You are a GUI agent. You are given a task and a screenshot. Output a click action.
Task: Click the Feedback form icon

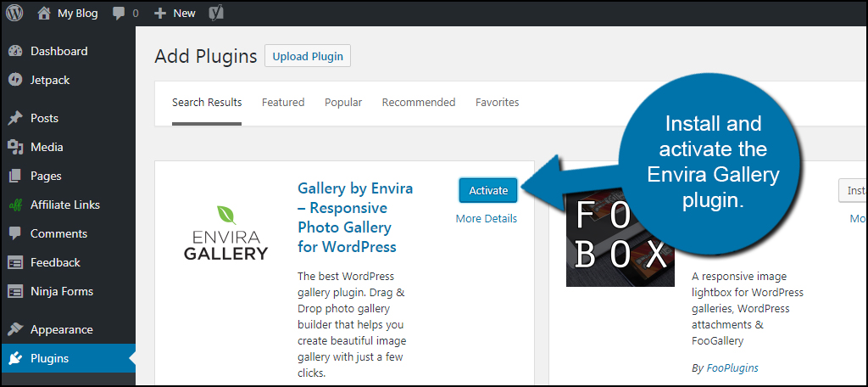(x=15, y=262)
